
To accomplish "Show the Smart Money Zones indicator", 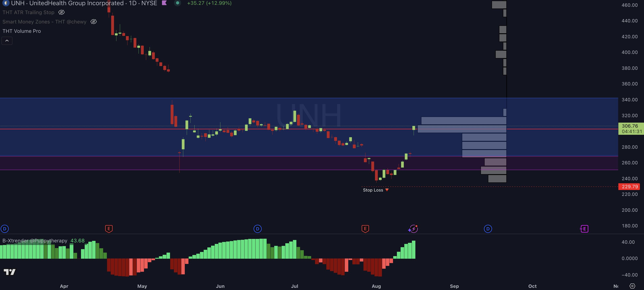I will (x=94, y=22).
